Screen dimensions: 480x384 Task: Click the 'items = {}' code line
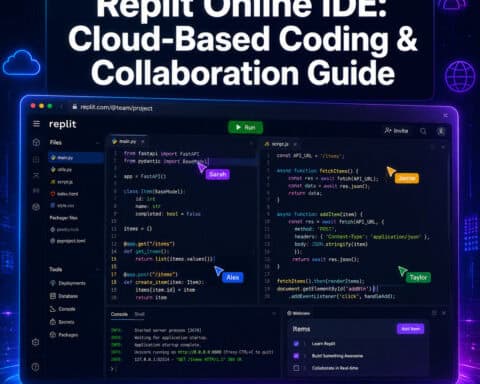(x=138, y=229)
